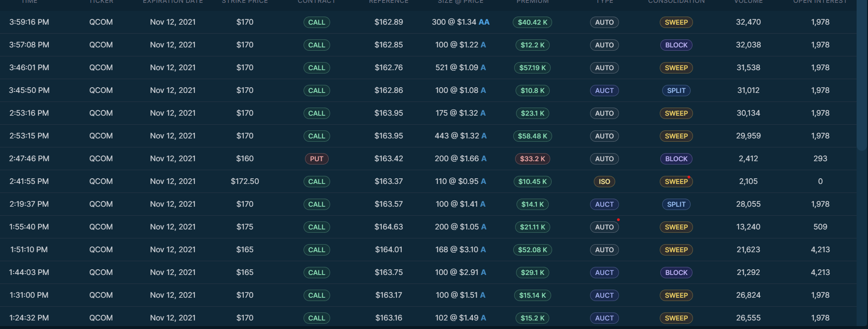
Task: Click the volume value '2,105'
Action: pyautogui.click(x=748, y=182)
